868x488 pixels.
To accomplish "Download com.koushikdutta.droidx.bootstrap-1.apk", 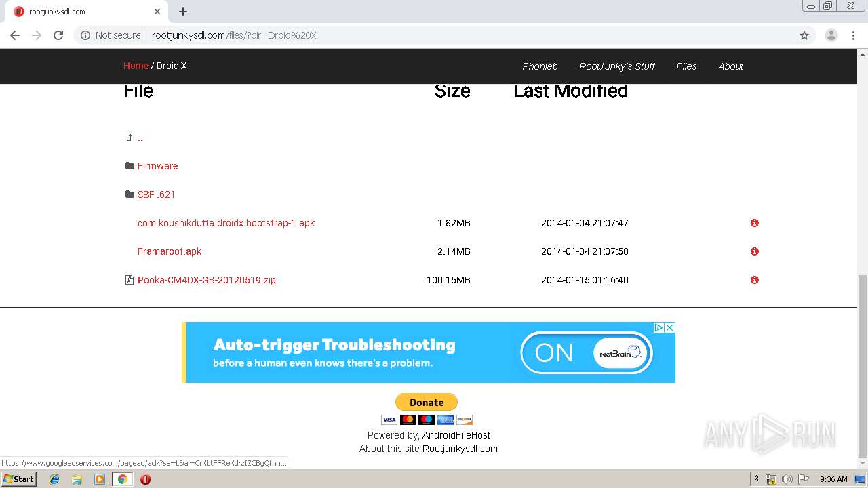I will click(x=226, y=223).
